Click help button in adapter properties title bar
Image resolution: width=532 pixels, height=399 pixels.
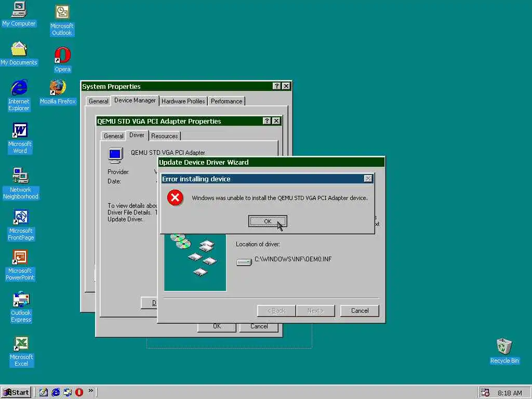pos(267,121)
